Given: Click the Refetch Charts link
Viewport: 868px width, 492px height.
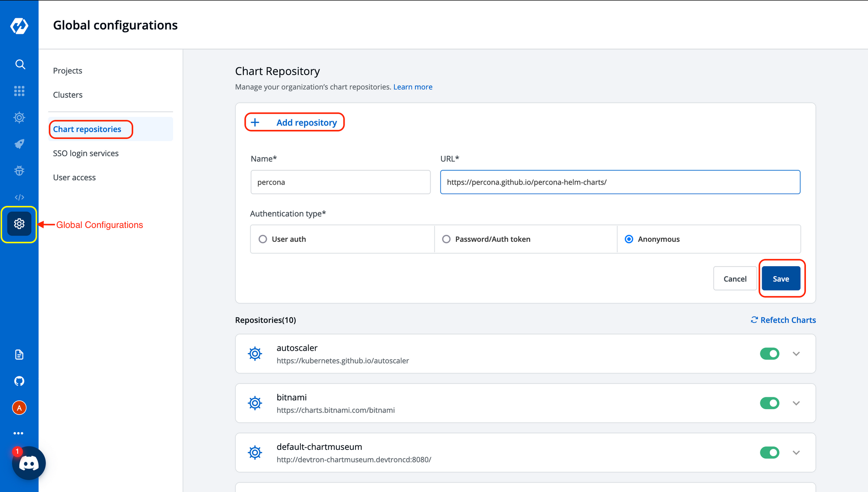Looking at the screenshot, I should 783,320.
